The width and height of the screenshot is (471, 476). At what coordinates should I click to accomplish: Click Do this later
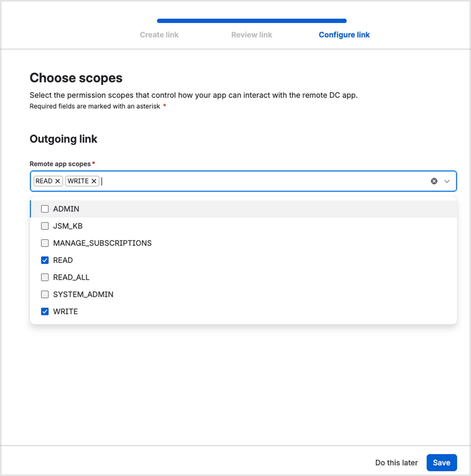point(396,462)
